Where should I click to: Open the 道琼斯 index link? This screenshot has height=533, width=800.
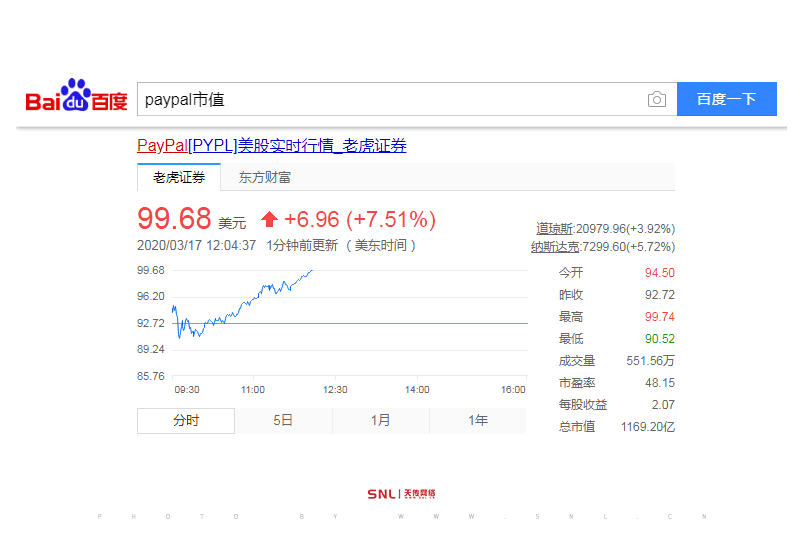point(555,228)
